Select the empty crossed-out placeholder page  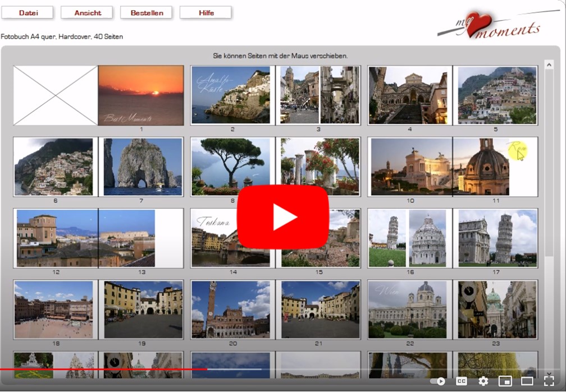56,95
